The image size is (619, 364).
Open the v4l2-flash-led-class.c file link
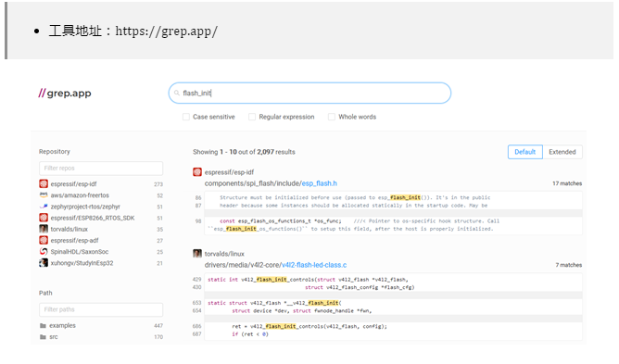(x=314, y=265)
